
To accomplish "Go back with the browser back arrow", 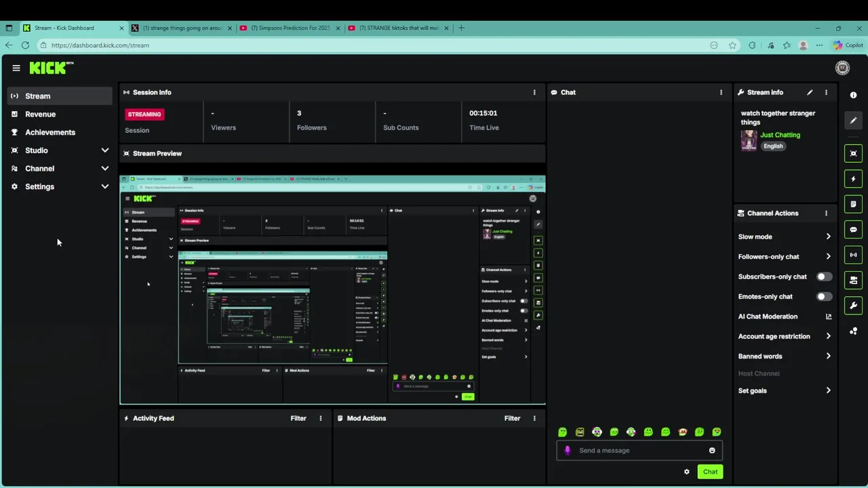I will click(x=8, y=45).
